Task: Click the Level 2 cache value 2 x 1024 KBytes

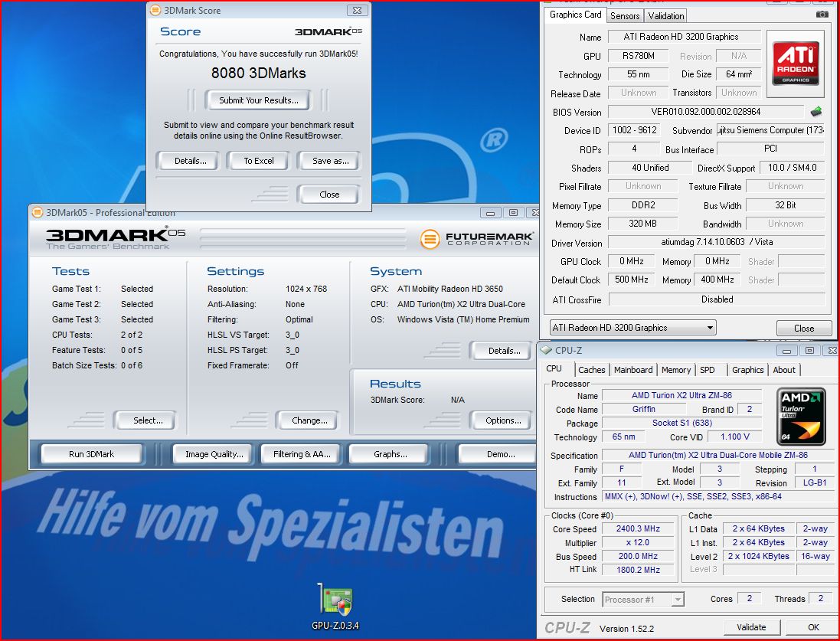Action: pos(758,556)
